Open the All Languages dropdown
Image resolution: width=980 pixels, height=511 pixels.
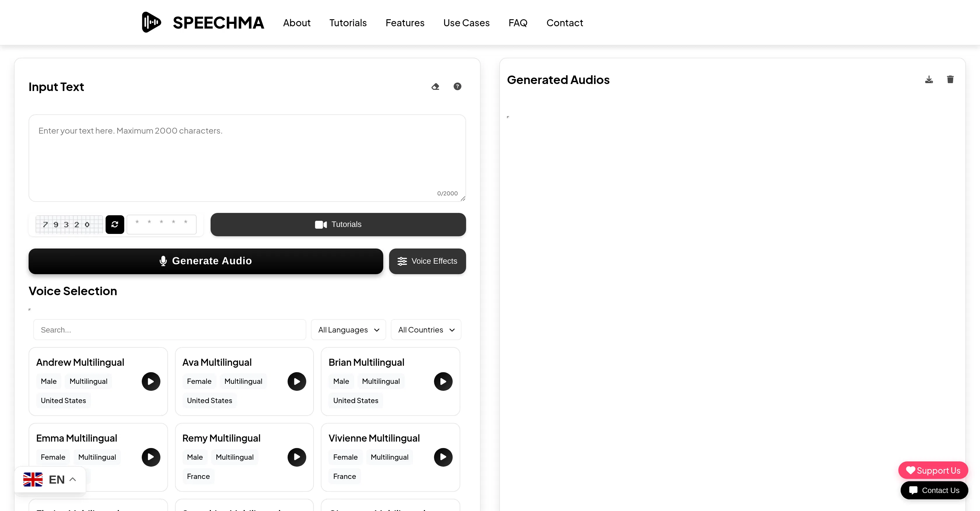point(348,330)
